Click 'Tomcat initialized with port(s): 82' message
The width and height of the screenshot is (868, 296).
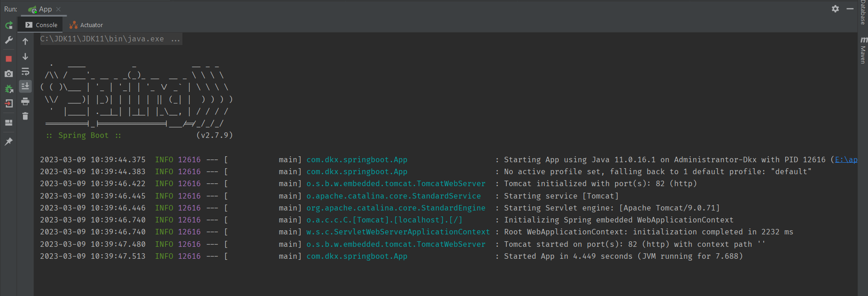600,184
